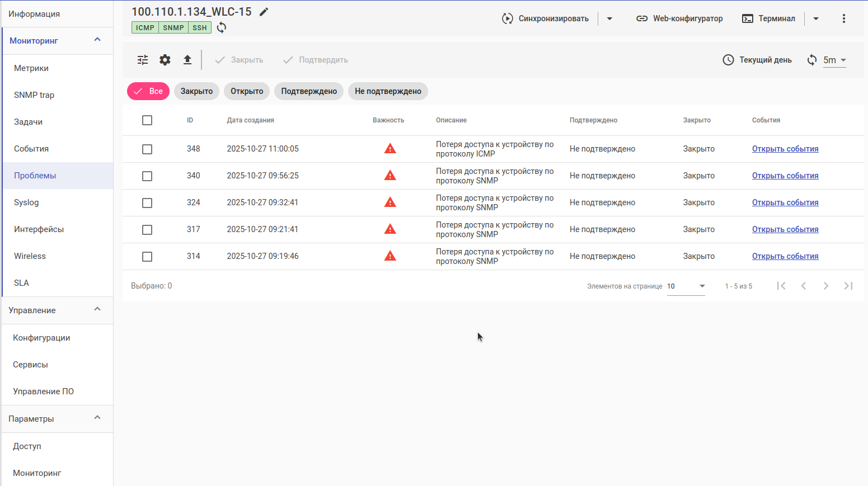Viewport: 868px width, 486px height.
Task: Click the Синхронизировать button
Action: (x=546, y=18)
